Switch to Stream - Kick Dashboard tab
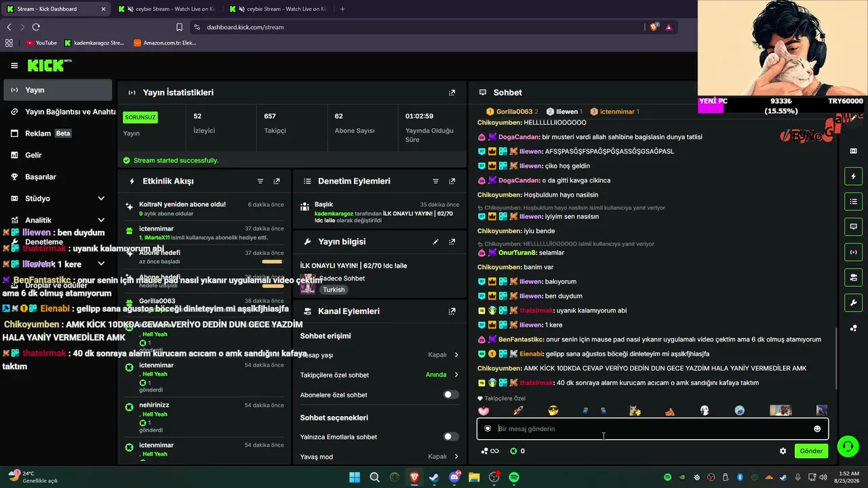The width and height of the screenshot is (868, 488). pos(56,9)
